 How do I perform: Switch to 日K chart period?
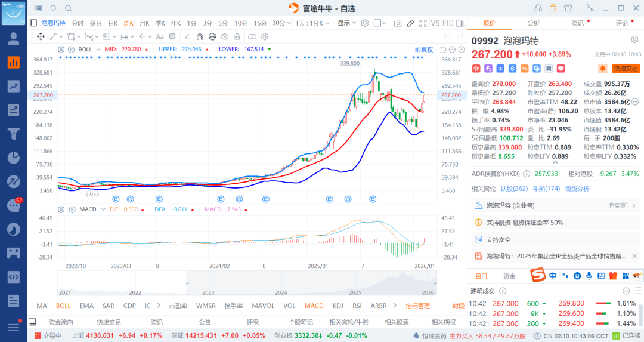click(x=113, y=23)
